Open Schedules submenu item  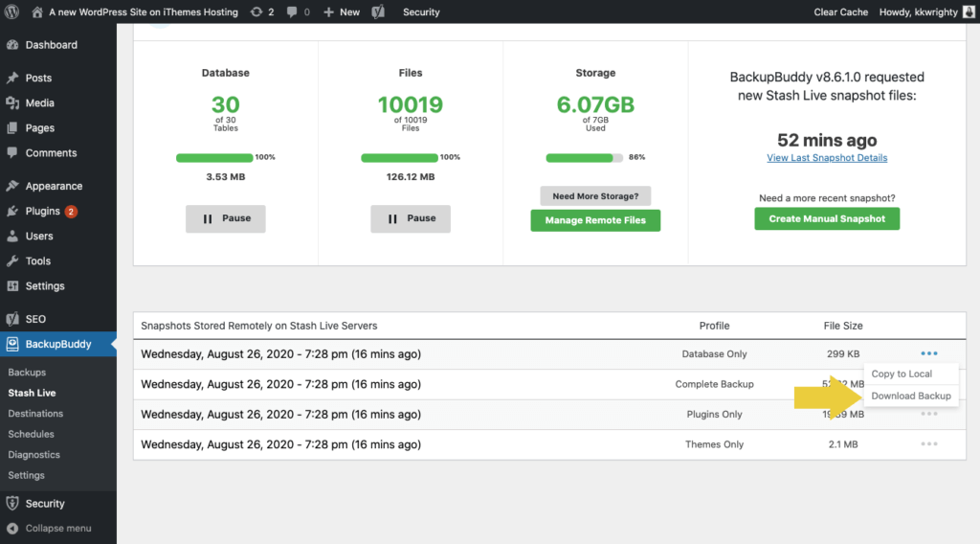(32, 434)
